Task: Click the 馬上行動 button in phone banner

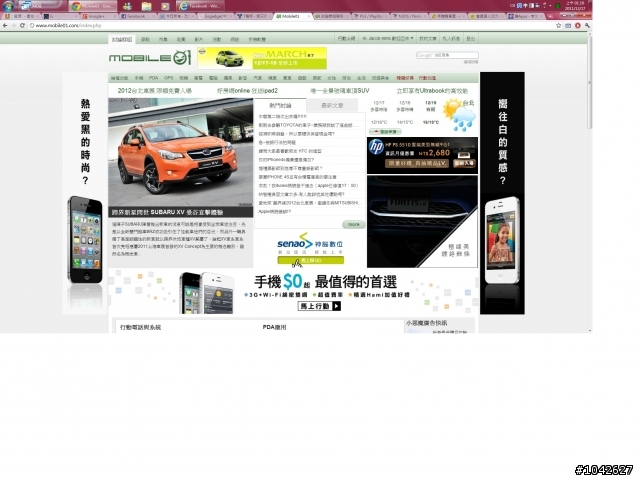Action: pos(319,306)
